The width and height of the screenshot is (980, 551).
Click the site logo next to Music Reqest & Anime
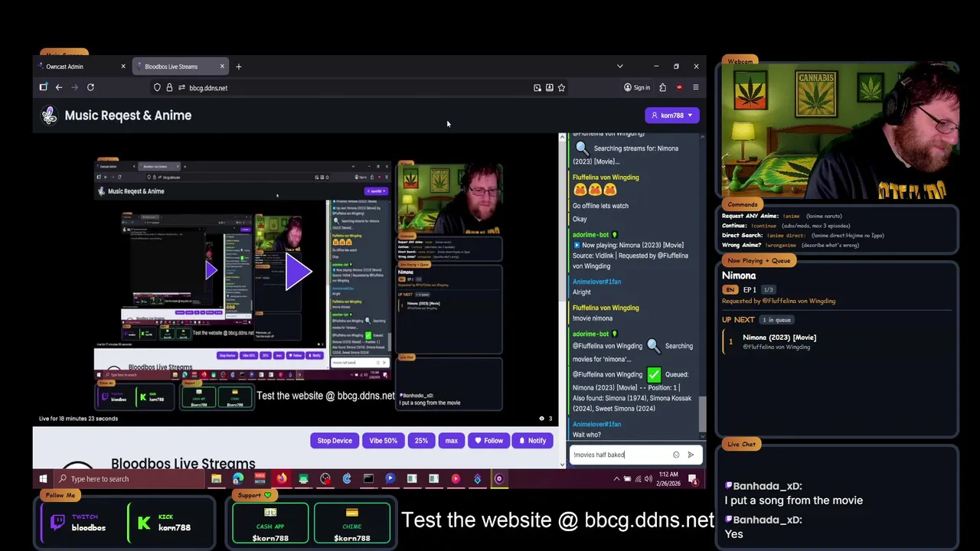point(49,115)
